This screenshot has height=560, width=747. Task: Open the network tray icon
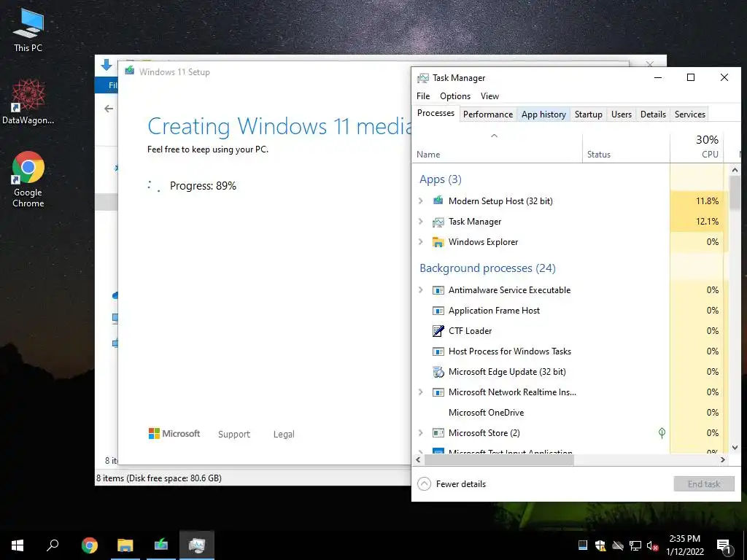(x=635, y=545)
